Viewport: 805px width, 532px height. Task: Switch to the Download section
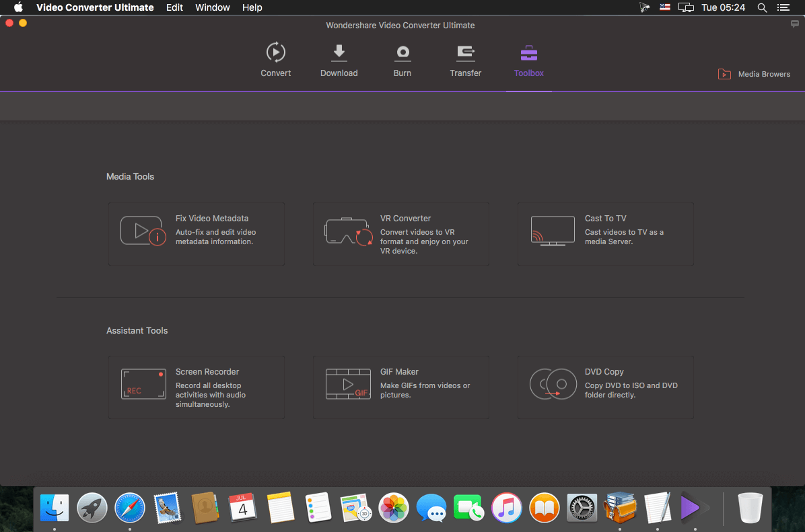point(339,61)
